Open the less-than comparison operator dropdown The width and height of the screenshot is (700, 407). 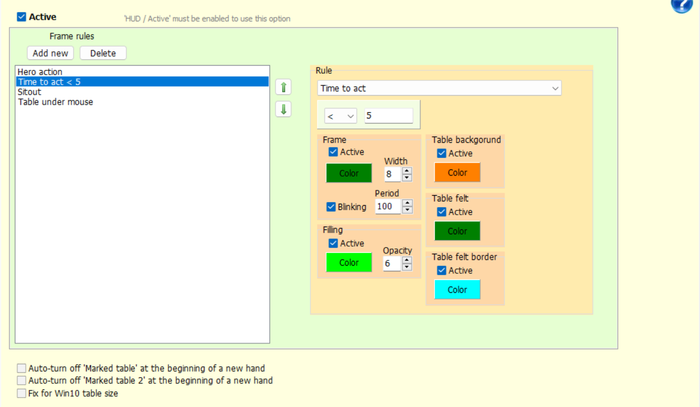tap(340, 116)
